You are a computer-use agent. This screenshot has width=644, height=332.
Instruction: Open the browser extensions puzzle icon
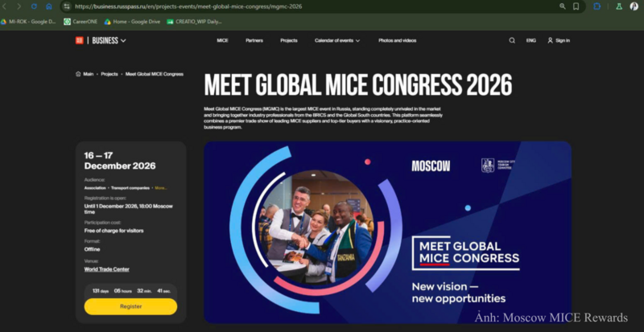pos(597,6)
